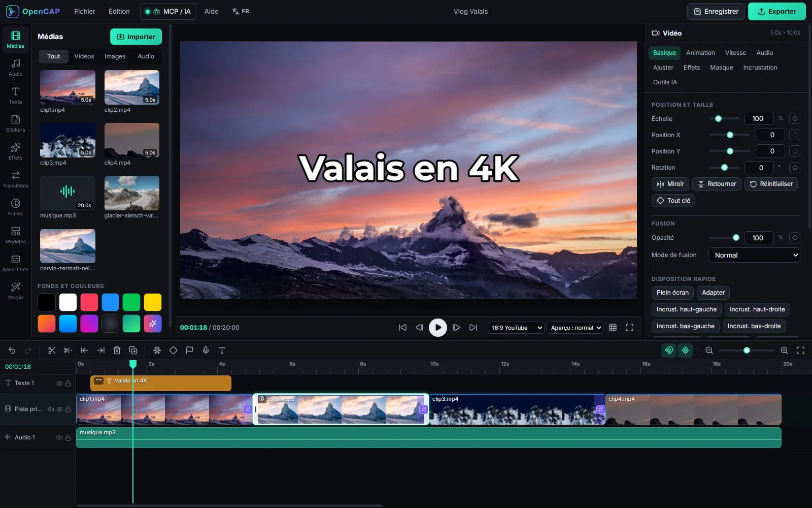Click the Importer button
Image resolution: width=812 pixels, height=508 pixels.
tap(136, 37)
